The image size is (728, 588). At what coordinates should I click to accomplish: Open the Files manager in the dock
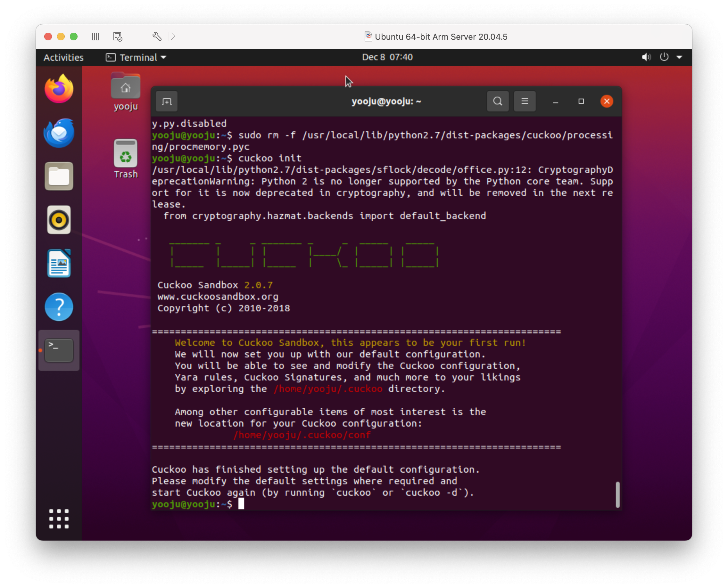coord(59,176)
